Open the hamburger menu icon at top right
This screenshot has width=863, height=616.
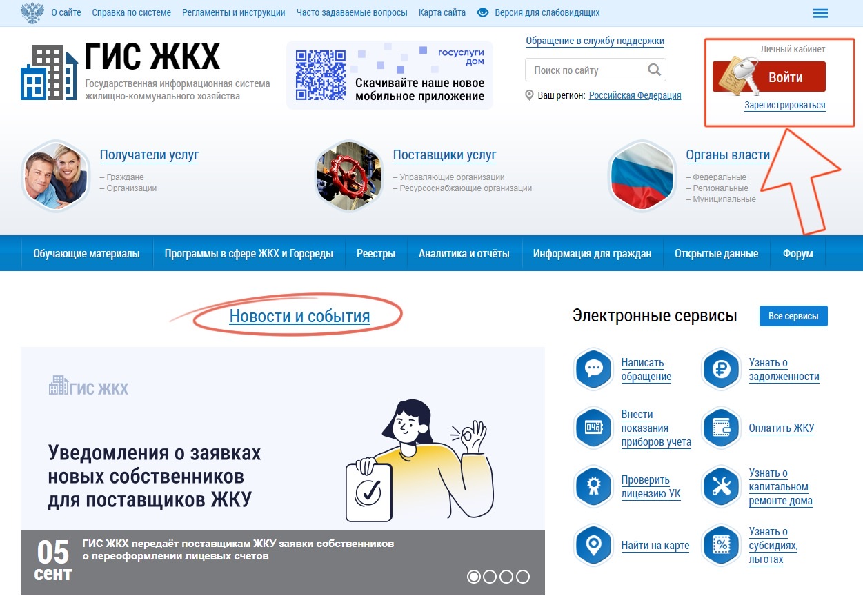pos(820,13)
